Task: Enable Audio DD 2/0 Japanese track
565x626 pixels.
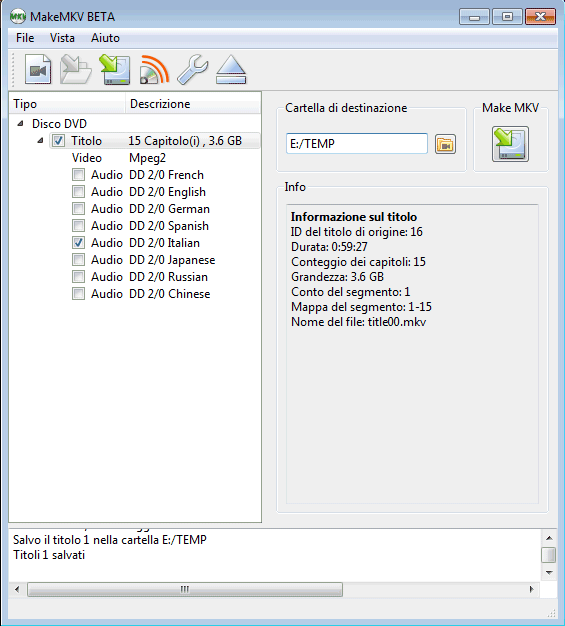Action: [78, 260]
